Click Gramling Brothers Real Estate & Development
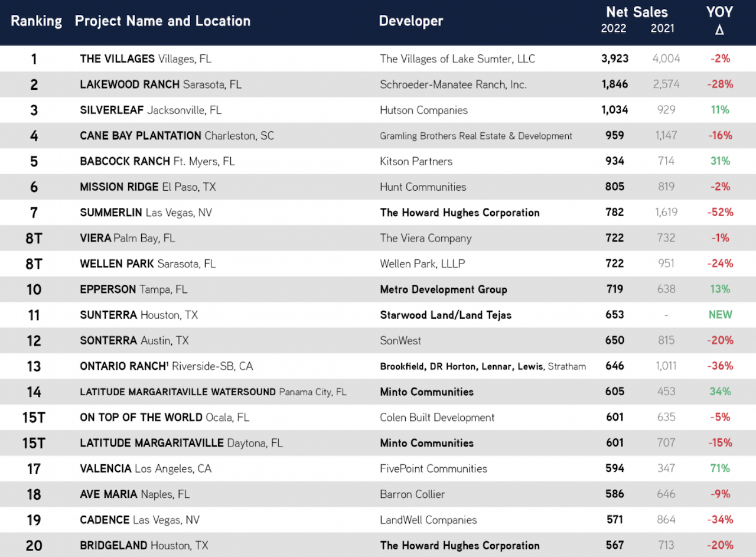The height and width of the screenshot is (557, 756). point(475,136)
